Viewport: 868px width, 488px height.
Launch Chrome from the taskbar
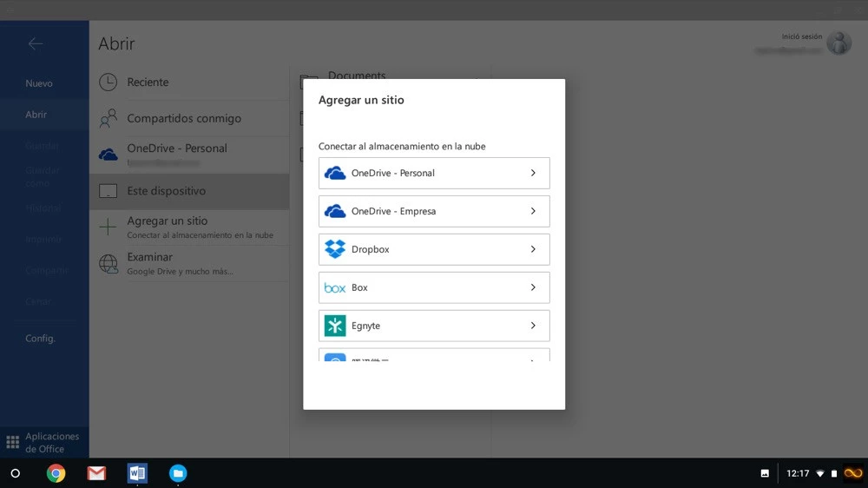click(56, 473)
